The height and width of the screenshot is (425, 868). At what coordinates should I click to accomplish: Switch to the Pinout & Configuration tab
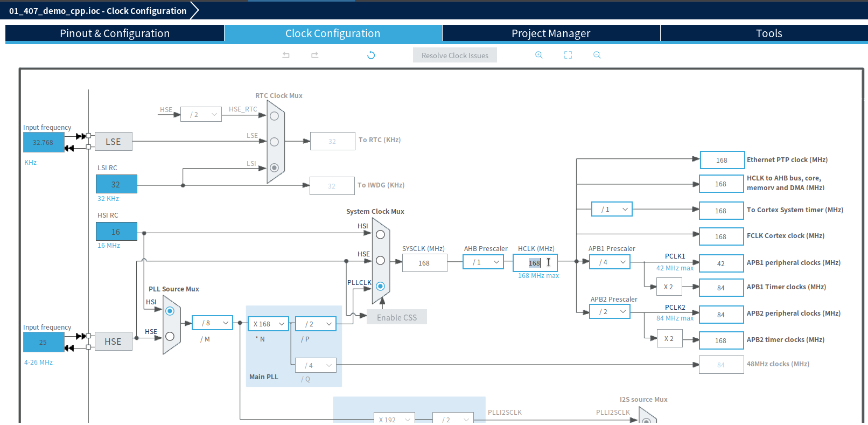(115, 33)
